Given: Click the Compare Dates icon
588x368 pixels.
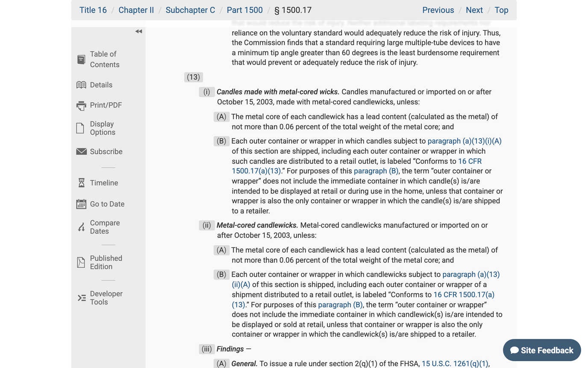Looking at the screenshot, I should pyautogui.click(x=81, y=227).
